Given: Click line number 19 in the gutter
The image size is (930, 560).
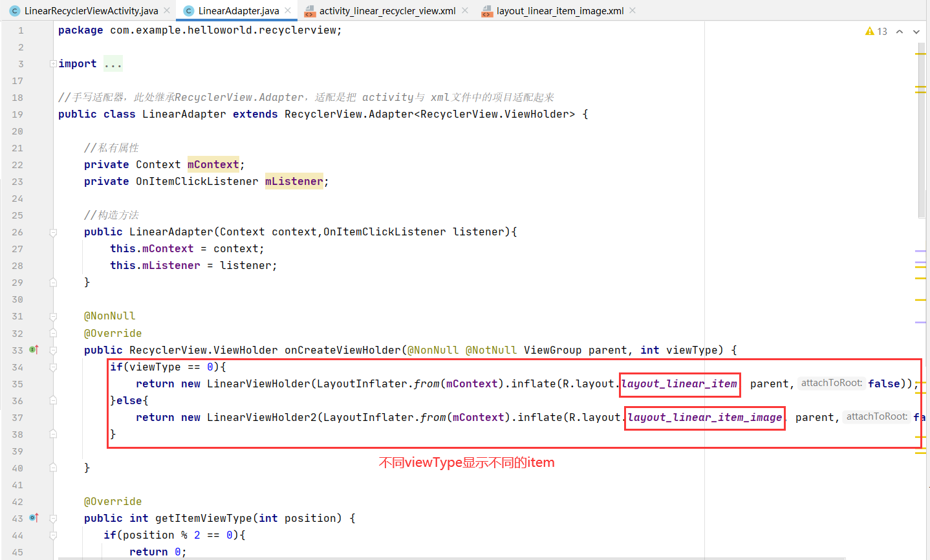Looking at the screenshot, I should pos(17,114).
